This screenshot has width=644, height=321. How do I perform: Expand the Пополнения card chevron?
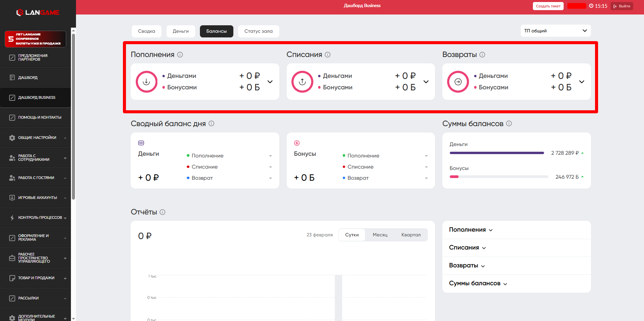click(x=270, y=82)
